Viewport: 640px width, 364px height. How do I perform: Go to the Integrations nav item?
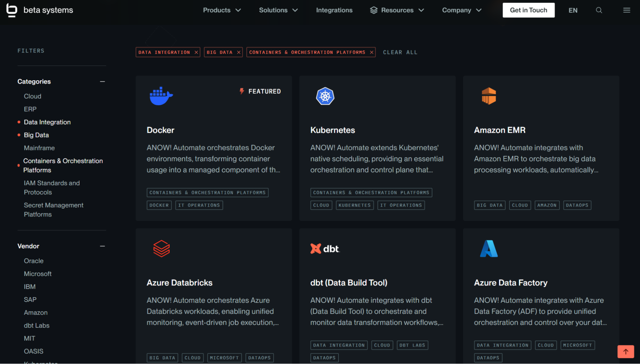tap(334, 10)
